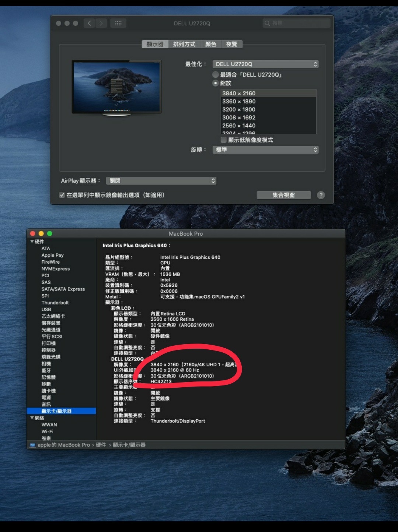
Task: Select 音訊 in sidebar
Action: pos(46,404)
